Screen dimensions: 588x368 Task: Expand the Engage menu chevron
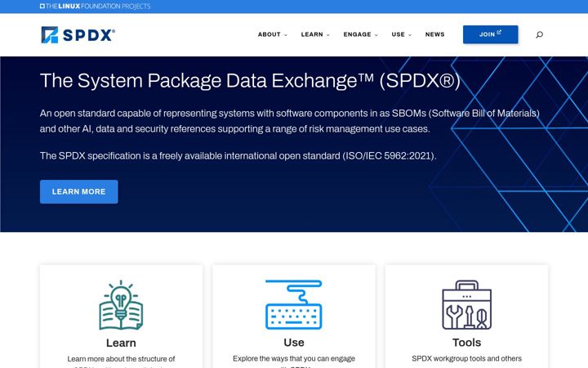376,35
